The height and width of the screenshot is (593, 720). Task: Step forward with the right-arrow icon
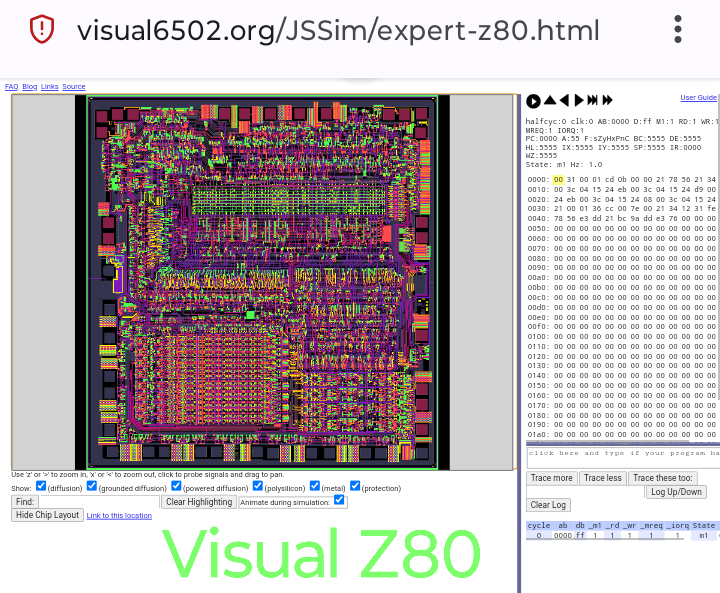tap(578, 100)
